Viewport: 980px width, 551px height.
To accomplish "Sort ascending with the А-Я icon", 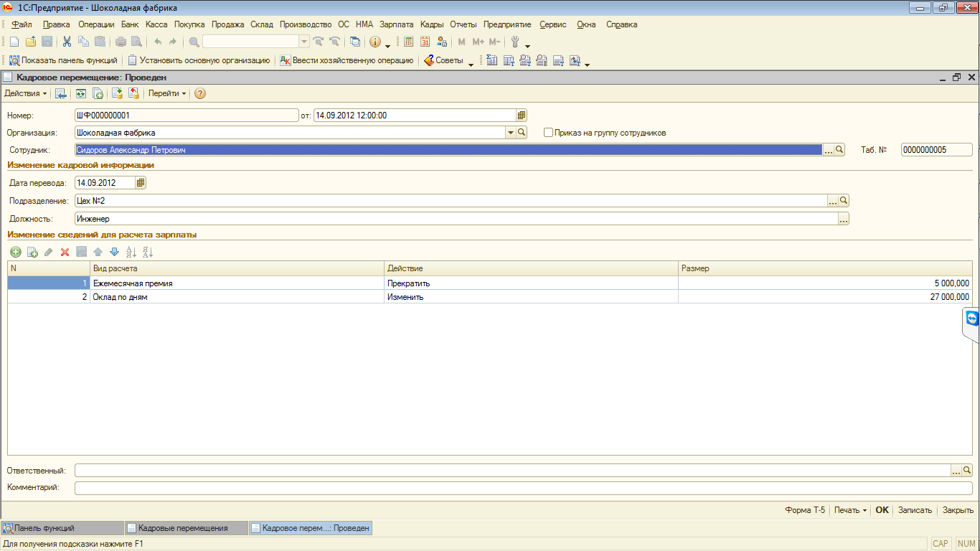I will click(x=131, y=252).
